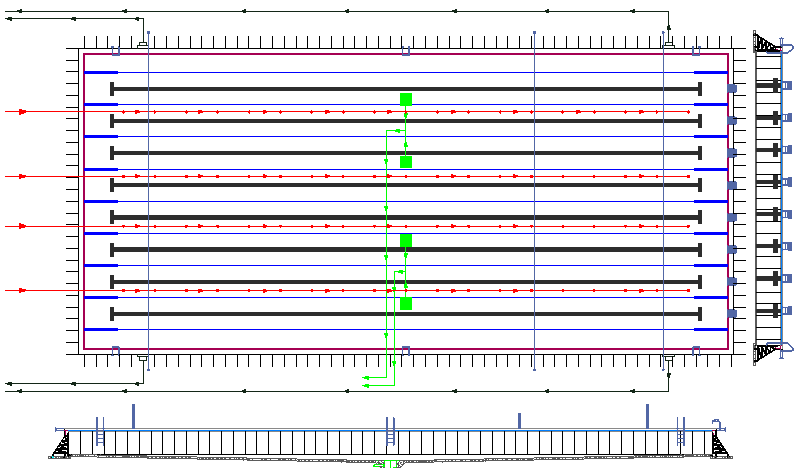Select the top-center blue bracket on pool edge
The width and height of the screenshot is (798, 468).
[x=405, y=51]
